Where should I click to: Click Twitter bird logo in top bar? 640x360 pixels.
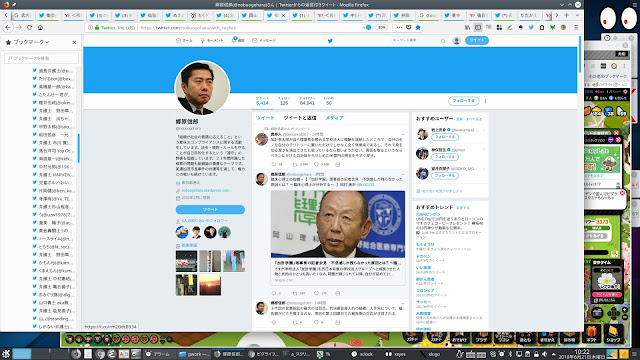coord(330,40)
